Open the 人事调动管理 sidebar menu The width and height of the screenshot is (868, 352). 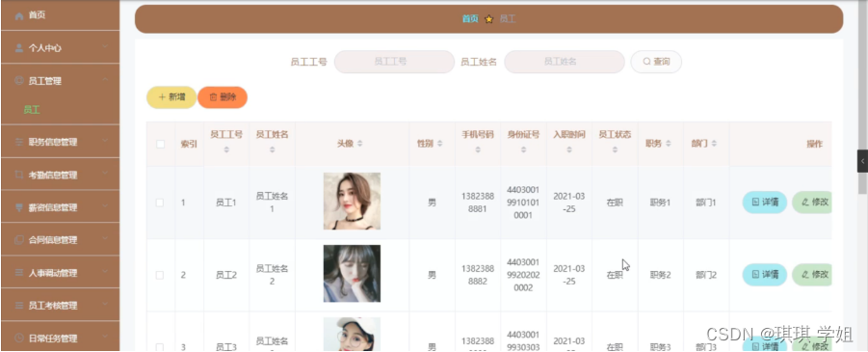[60, 273]
